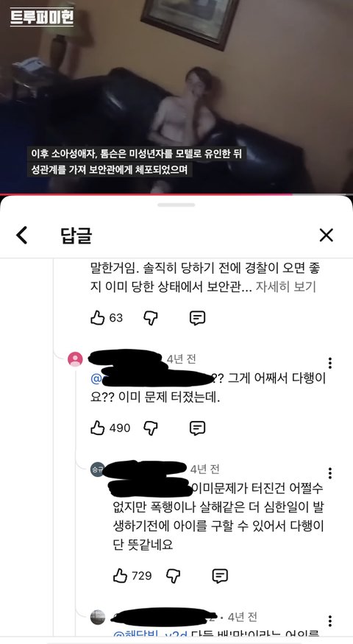This screenshot has height=644, width=353.
Task: Like the reply with 729 likes
Action: coord(121,576)
